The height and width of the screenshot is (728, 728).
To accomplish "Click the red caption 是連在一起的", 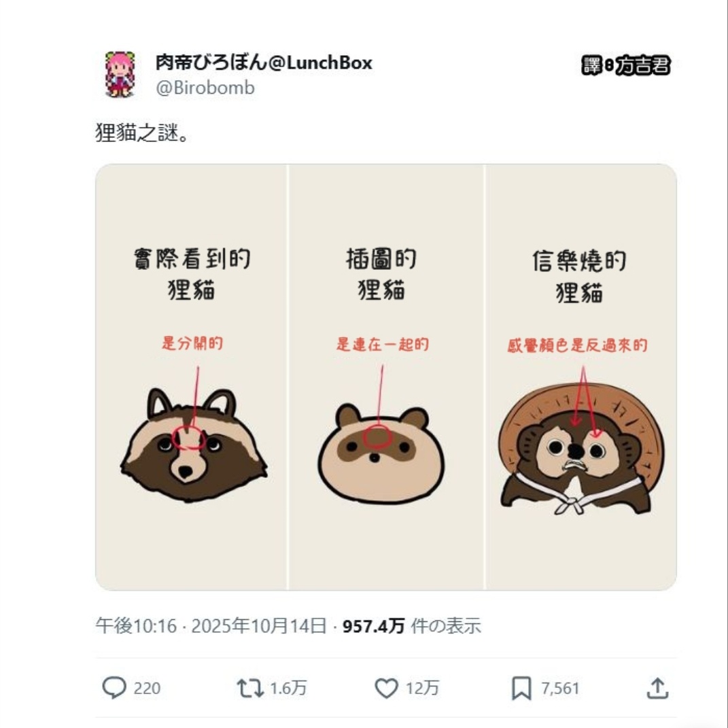I will 383,345.
